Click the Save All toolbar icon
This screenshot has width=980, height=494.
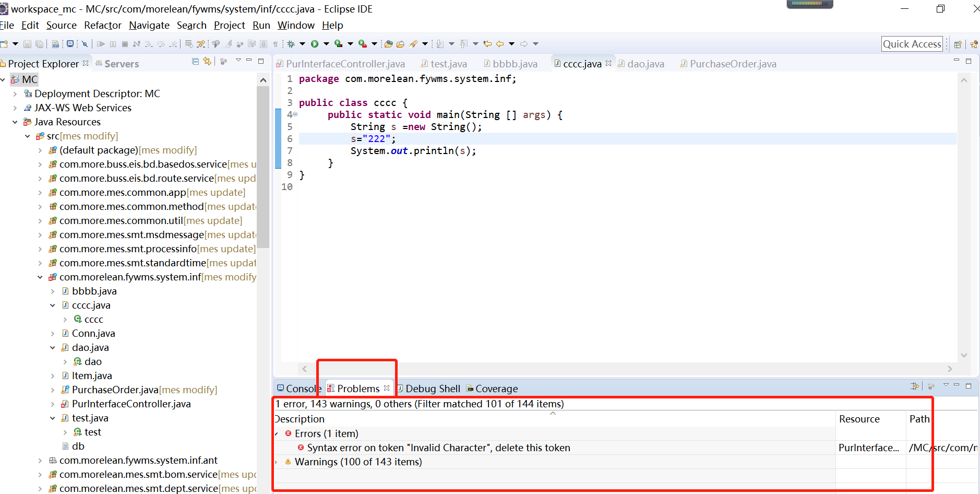point(39,44)
